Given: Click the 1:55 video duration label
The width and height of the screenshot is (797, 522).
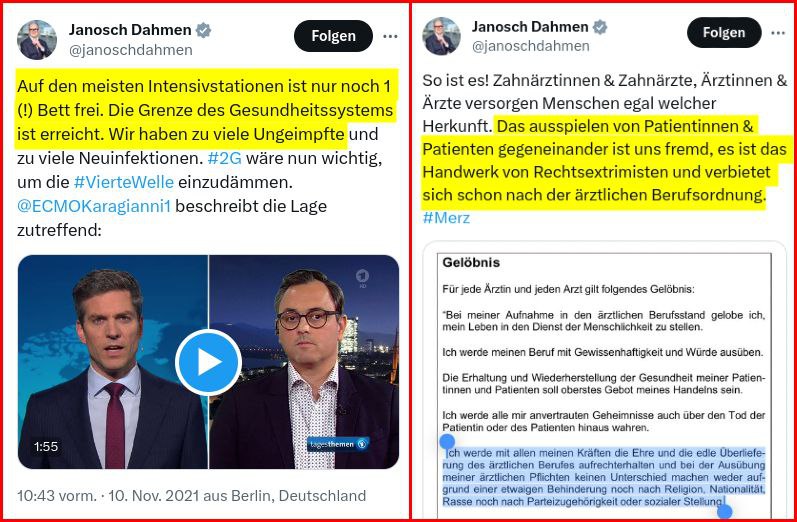Looking at the screenshot, I should point(46,447).
